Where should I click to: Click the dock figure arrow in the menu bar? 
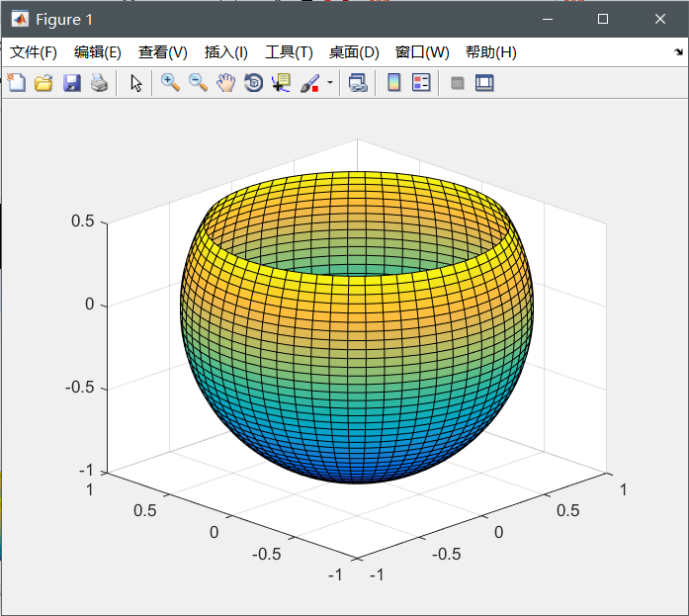click(678, 52)
